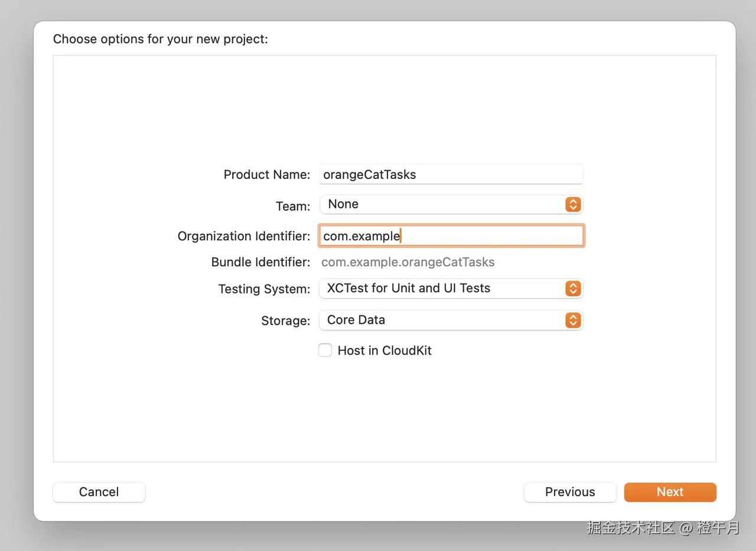The image size is (756, 551).
Task: Click the 'Testing System:' label
Action: [x=264, y=289]
